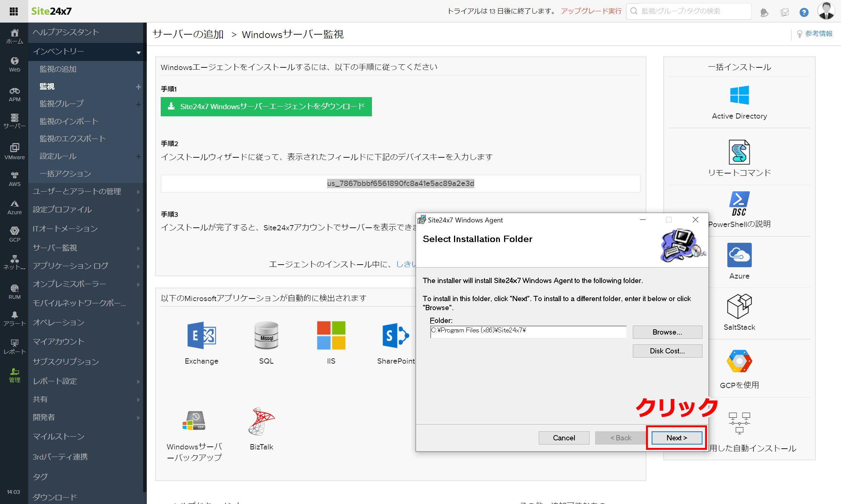841x504 pixels.
Task: Open 3rdパーティ連携 menu item
Action: [x=60, y=457]
